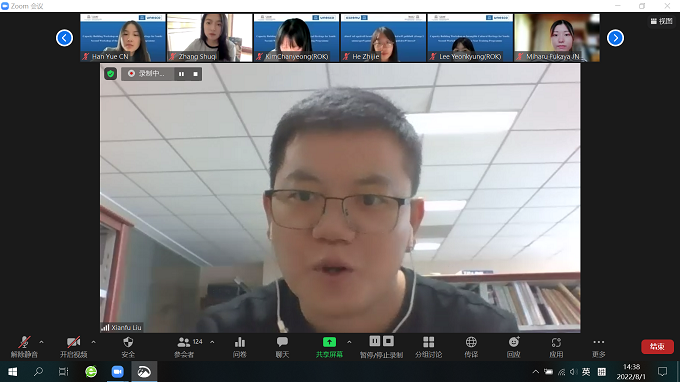This screenshot has width=680, height=382.
Task: Open 分组讨论 breakout rooms icon
Action: 428,347
